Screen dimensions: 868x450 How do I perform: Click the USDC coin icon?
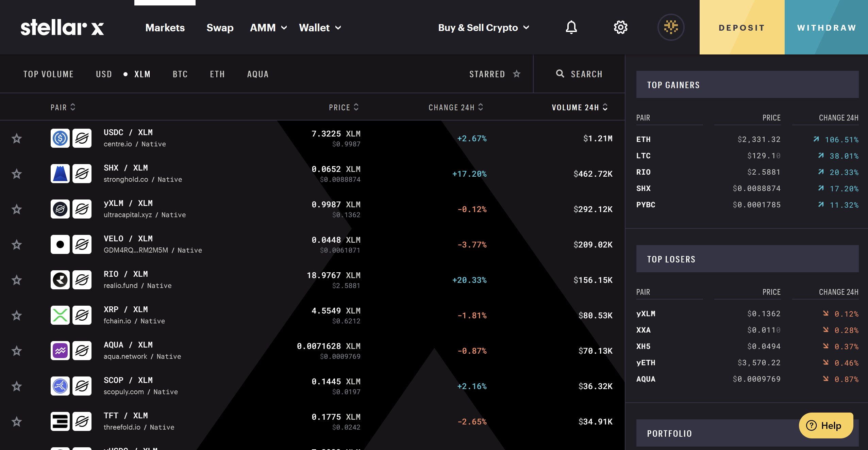(60, 138)
